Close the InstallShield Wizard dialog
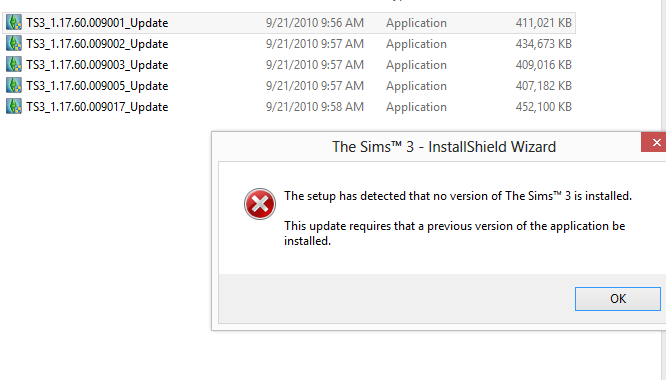The image size is (666, 380). click(x=655, y=142)
